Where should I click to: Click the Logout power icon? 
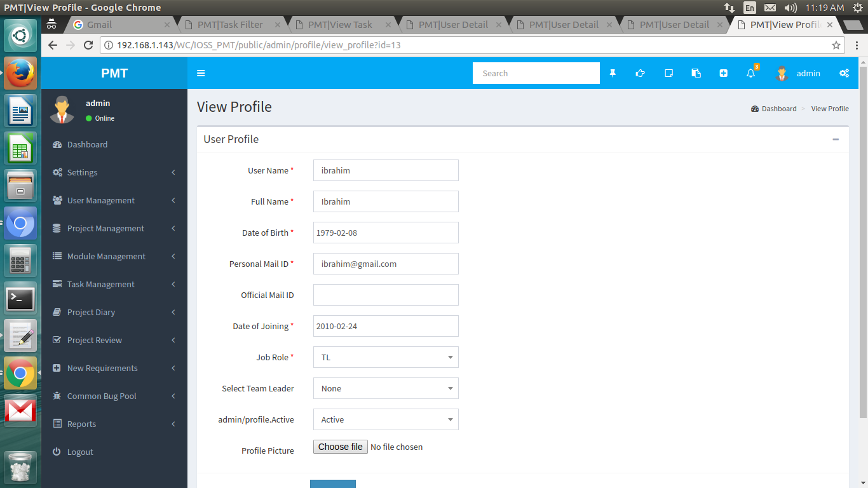[57, 452]
